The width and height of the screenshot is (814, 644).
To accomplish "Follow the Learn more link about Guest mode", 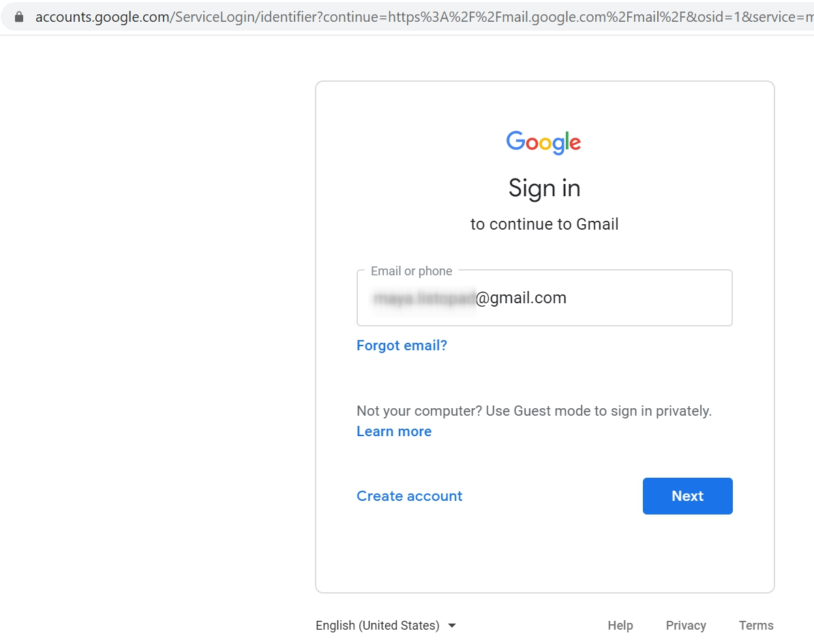I will [x=394, y=431].
